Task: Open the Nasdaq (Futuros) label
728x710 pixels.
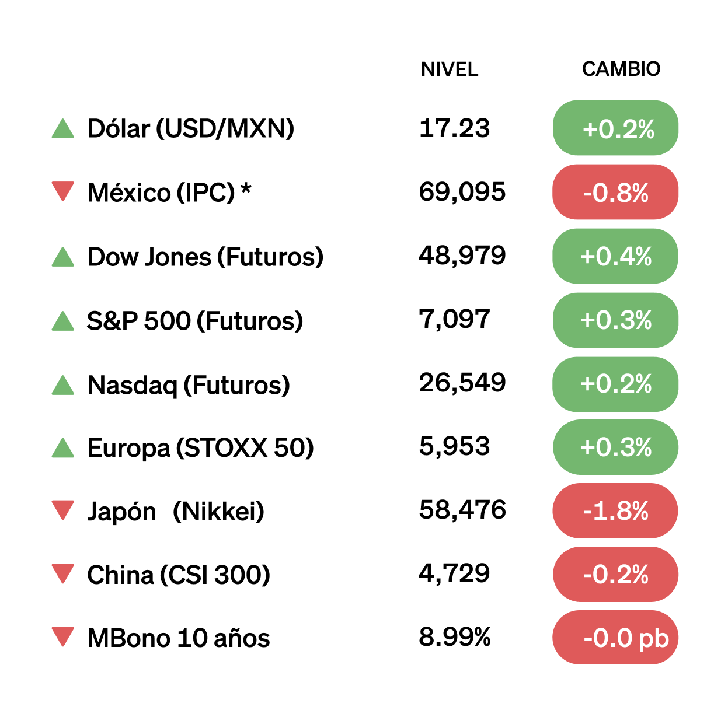Action: 189,385
